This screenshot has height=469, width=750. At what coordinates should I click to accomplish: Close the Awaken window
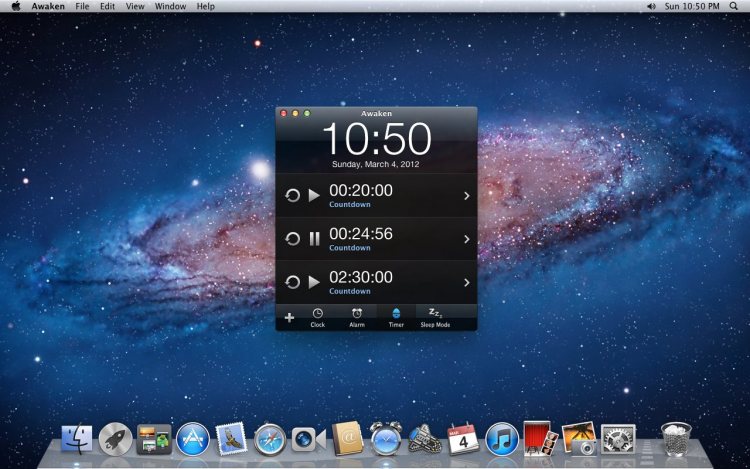[283, 113]
